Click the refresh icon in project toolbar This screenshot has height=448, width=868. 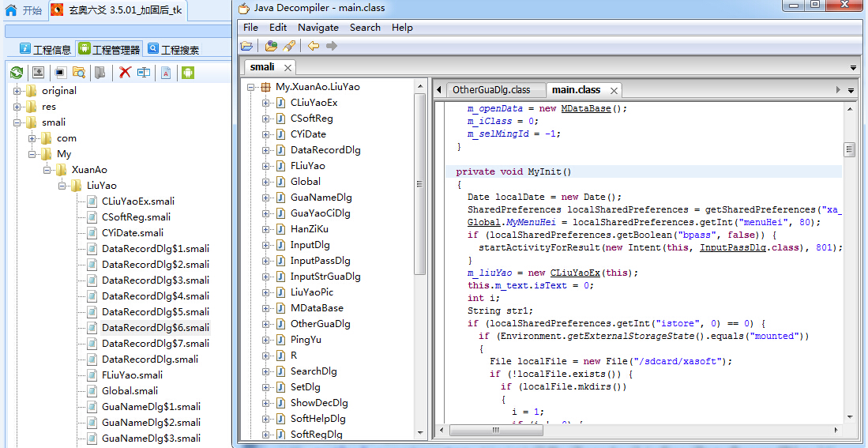tap(16, 73)
